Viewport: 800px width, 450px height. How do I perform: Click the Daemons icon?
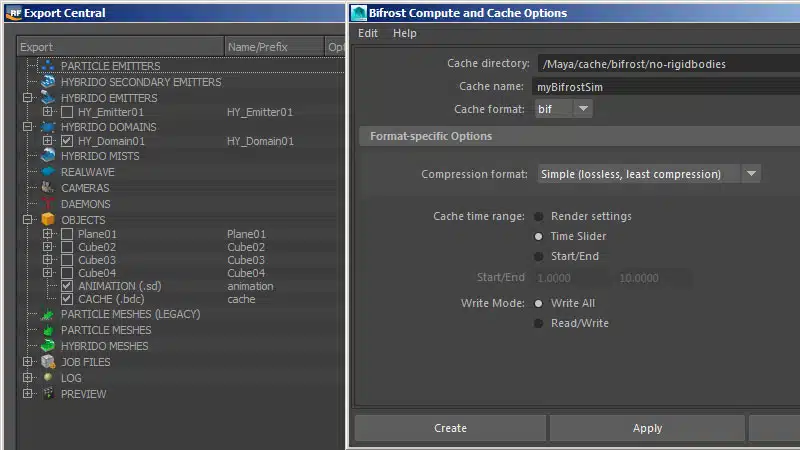click(47, 204)
